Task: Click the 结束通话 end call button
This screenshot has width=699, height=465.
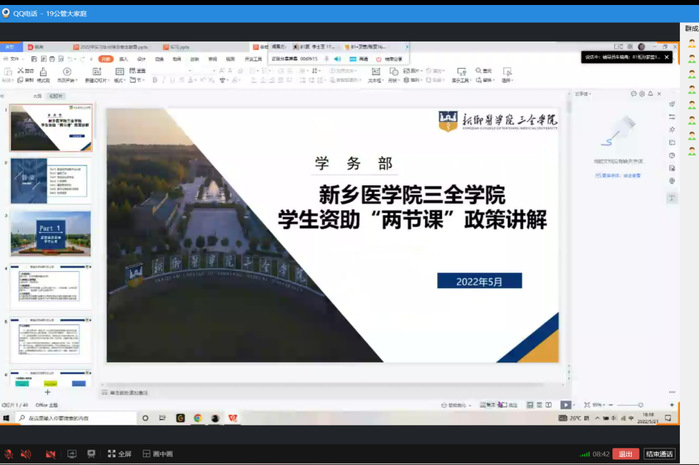Action: coord(659,454)
